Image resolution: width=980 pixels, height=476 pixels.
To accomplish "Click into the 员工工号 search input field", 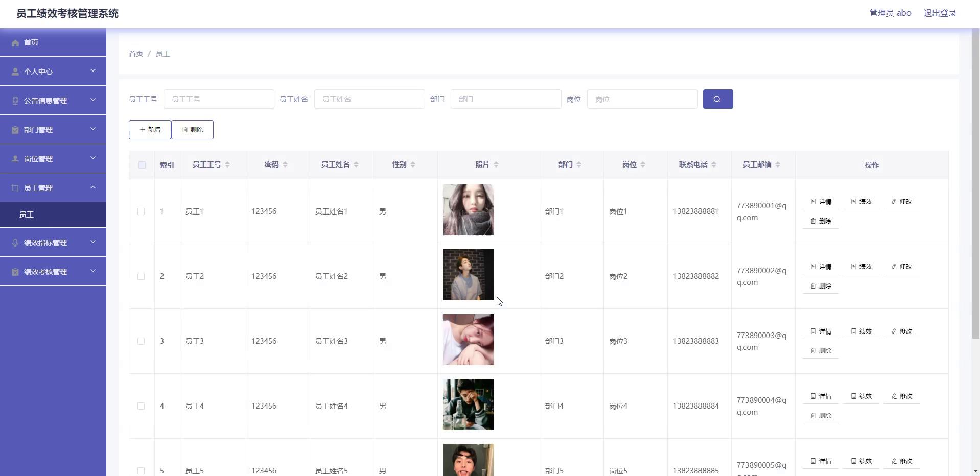I will pyautogui.click(x=219, y=99).
